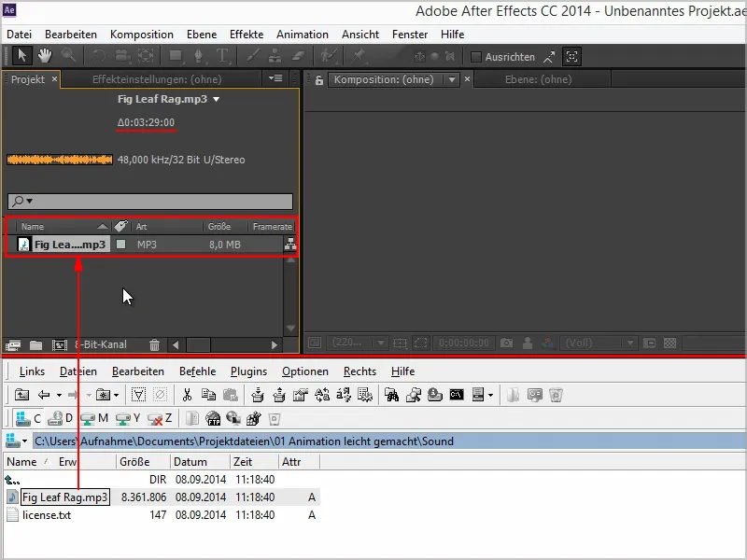Create new folder in Projekt panel
Image resolution: width=747 pixels, height=560 pixels.
[x=36, y=344]
